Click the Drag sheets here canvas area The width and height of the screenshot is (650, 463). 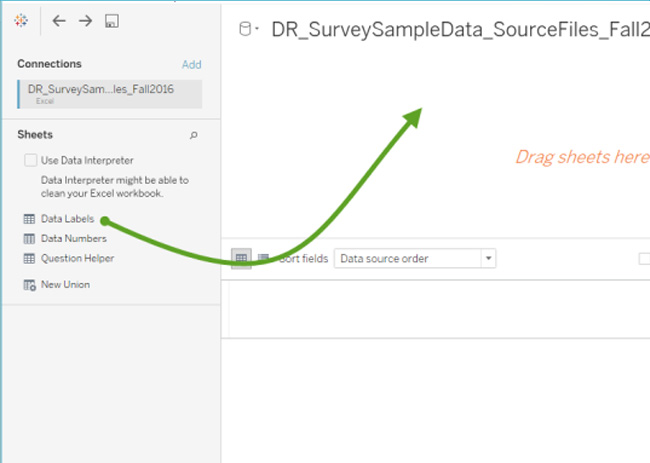(x=581, y=157)
